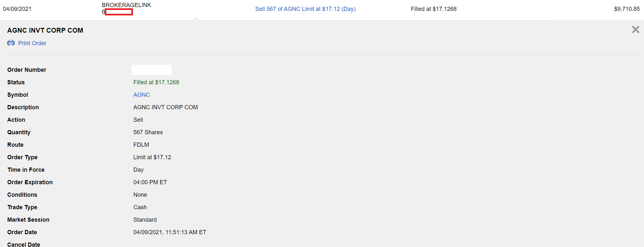
Task: Open the Print Order link
Action: (32, 43)
